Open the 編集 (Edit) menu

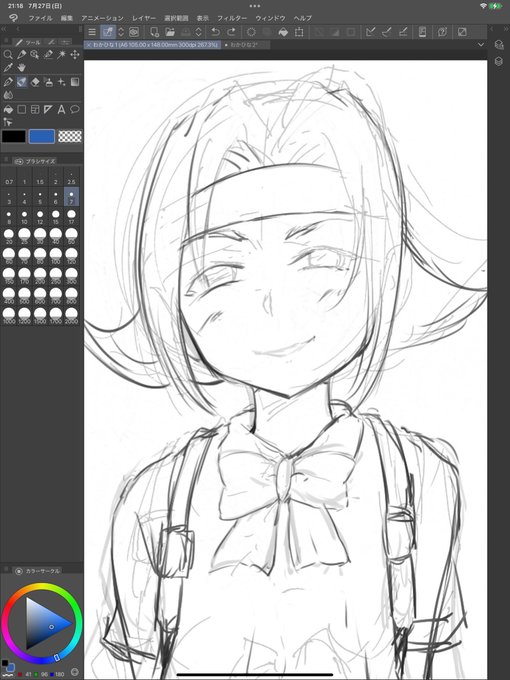tap(67, 18)
